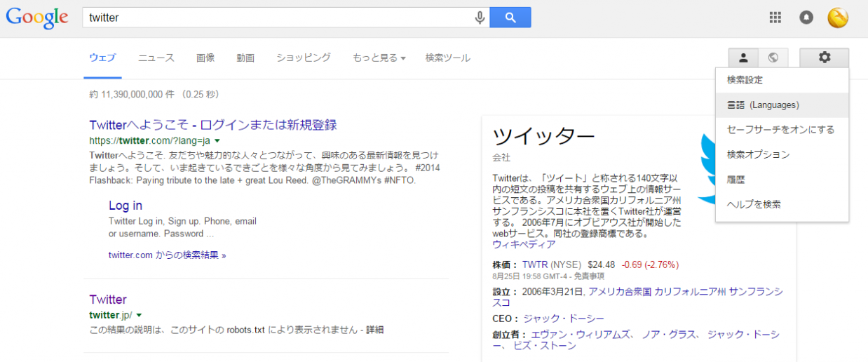The height and width of the screenshot is (362, 868).
Task: Click the Google logo
Action: [x=37, y=18]
